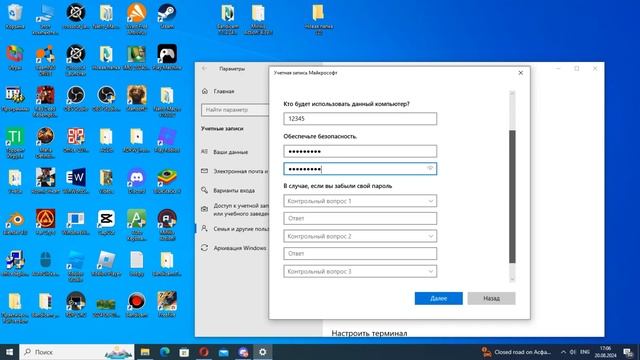Open the Windows Start menu
This screenshot has height=360, width=640.
tap(9, 352)
